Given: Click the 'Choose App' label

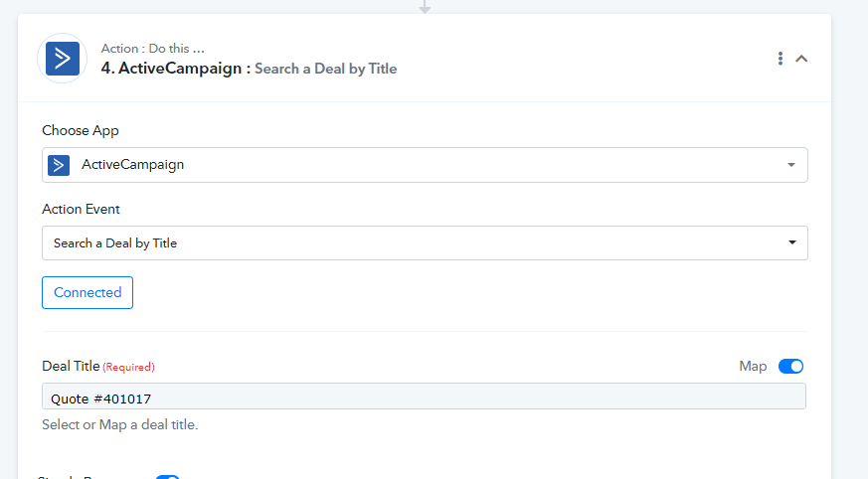Looking at the screenshot, I should [x=81, y=130].
